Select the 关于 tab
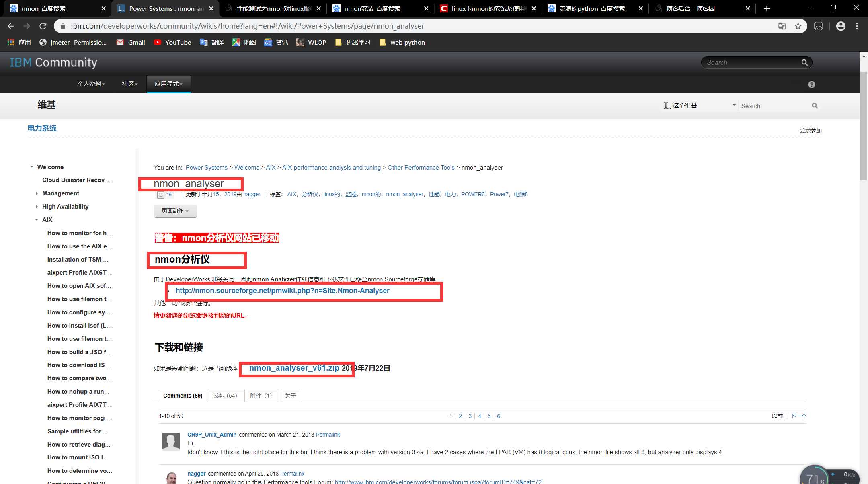Screen dimensions: 868x484 pos(291,396)
